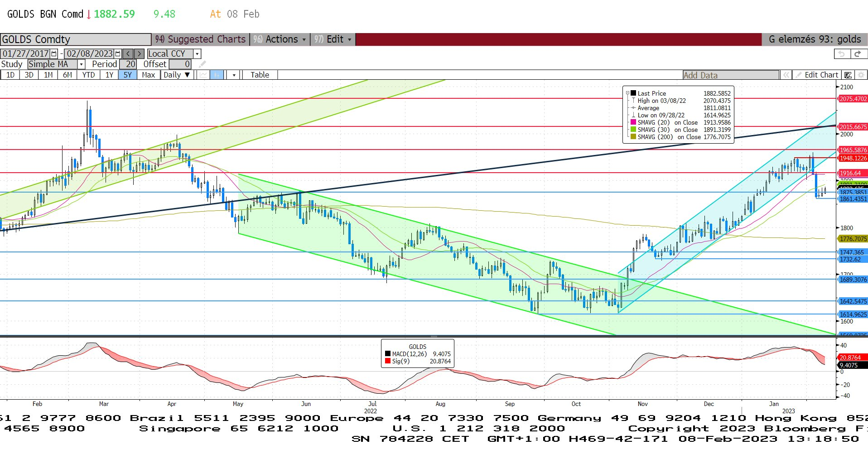Screen dimensions: 868x464
Task: Click the SMAVG (20) magenta swatch
Action: [x=633, y=122]
